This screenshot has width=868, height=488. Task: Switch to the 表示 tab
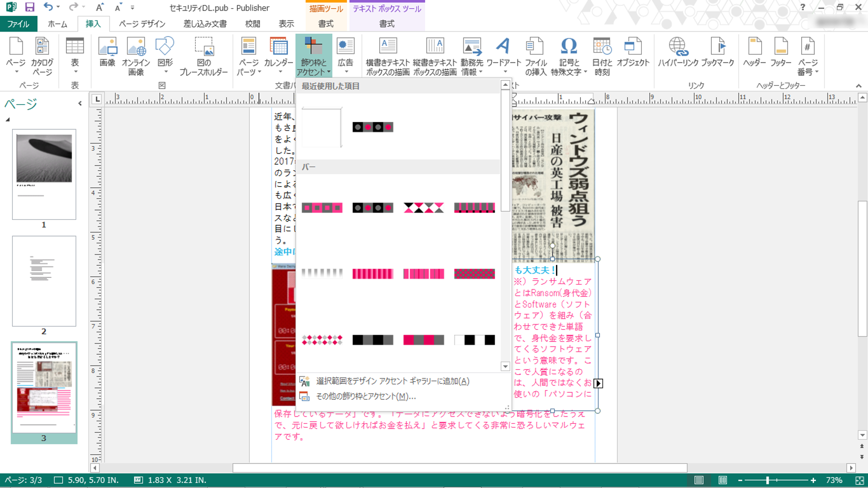tap(286, 24)
